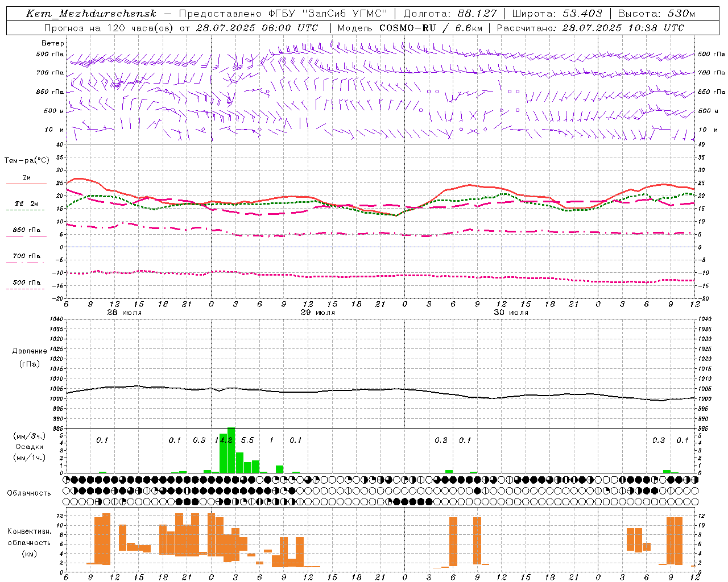The image size is (728, 582).
Task: Click the 850 гПа temperature legend entry
Action: 27,230
